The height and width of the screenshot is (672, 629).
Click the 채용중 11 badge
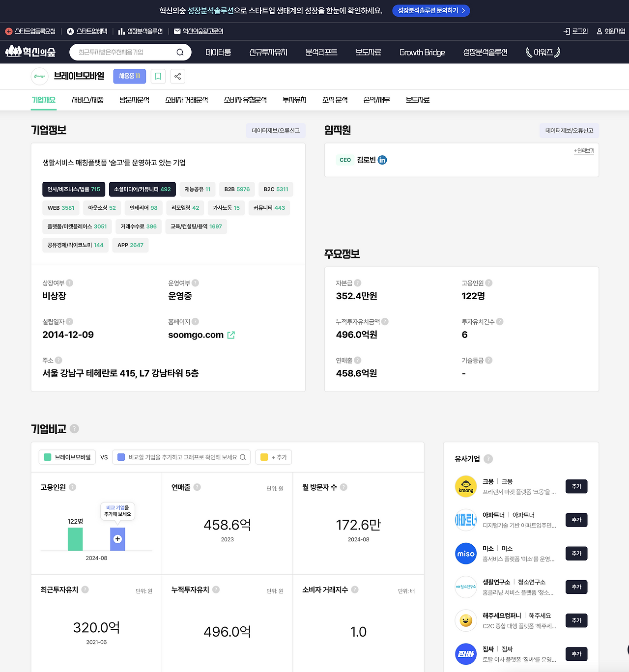coord(130,76)
